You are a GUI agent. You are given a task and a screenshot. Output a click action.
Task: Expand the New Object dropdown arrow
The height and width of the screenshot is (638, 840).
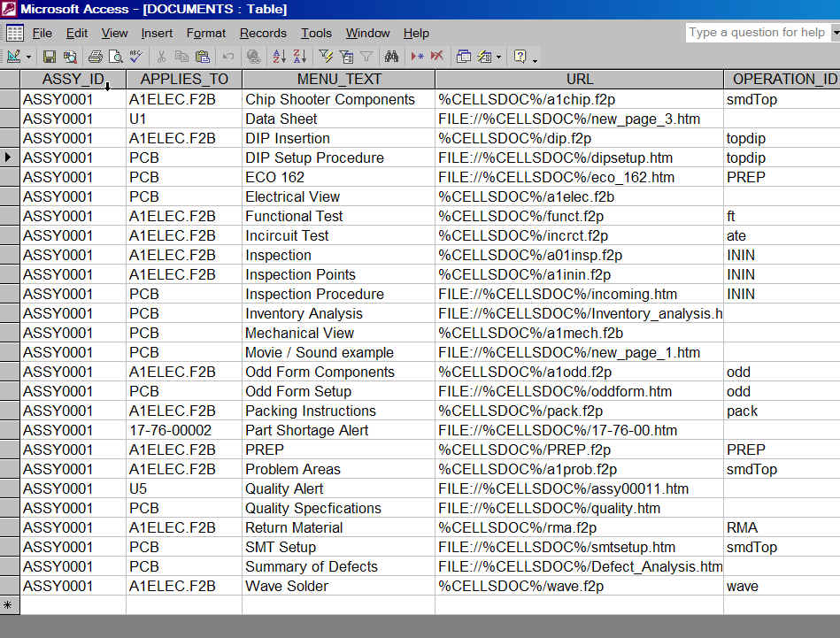click(498, 57)
